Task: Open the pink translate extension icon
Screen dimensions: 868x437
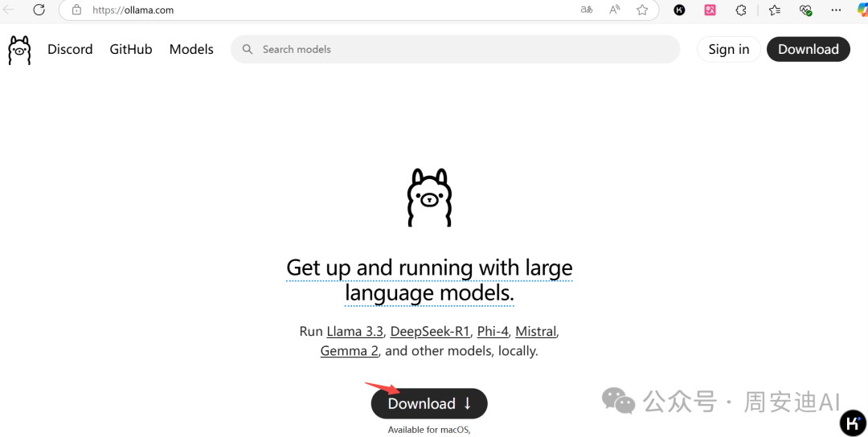Action: [710, 10]
